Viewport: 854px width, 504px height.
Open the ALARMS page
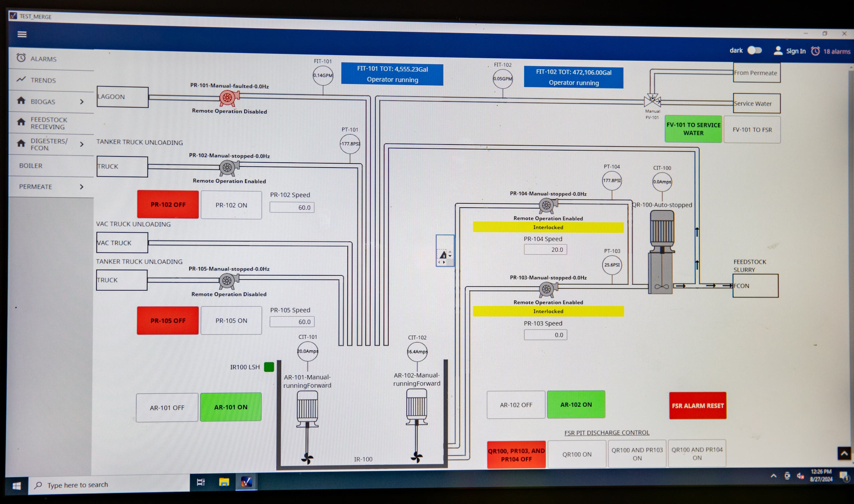51,59
